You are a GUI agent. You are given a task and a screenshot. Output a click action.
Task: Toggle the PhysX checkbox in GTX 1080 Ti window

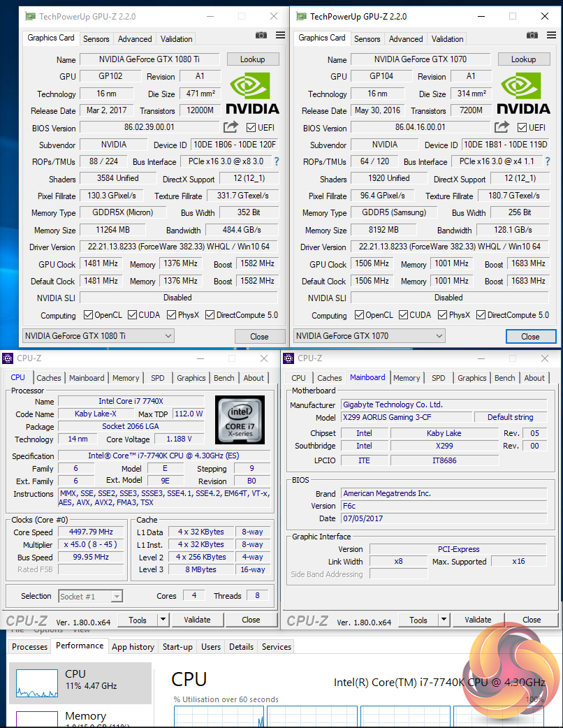tap(171, 315)
